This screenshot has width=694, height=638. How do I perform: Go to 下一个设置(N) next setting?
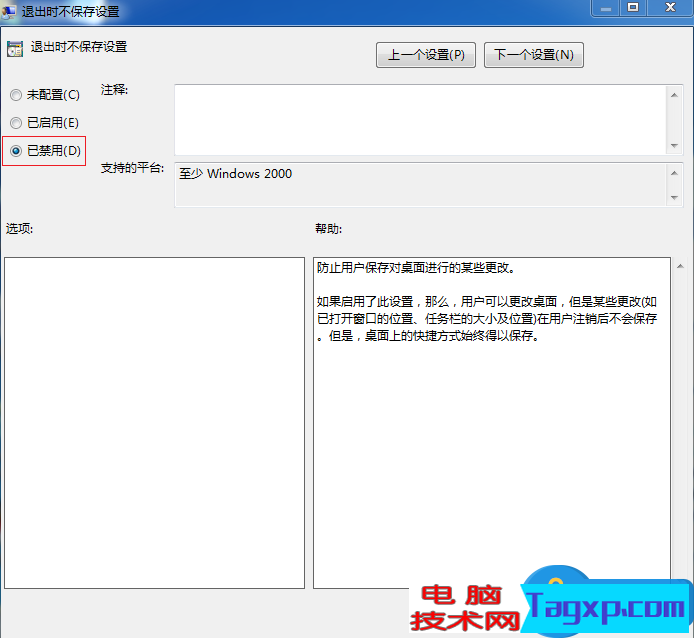[x=534, y=55]
